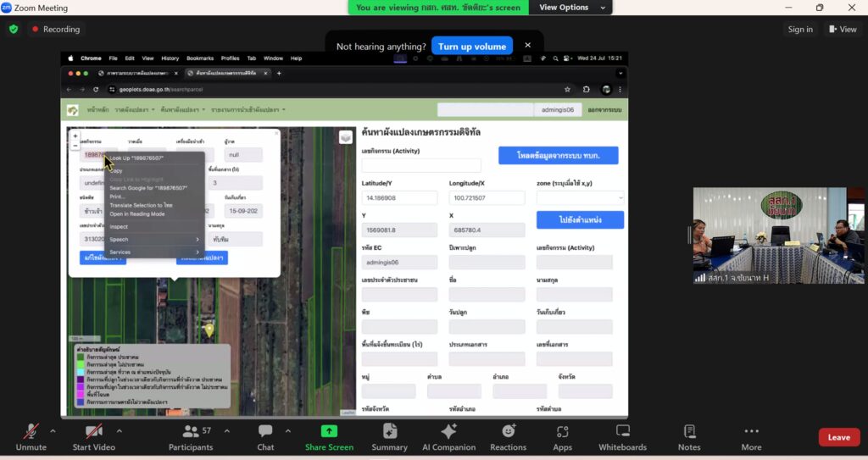Open Whiteboards
Viewport: 868px width, 460px height.
622,431
